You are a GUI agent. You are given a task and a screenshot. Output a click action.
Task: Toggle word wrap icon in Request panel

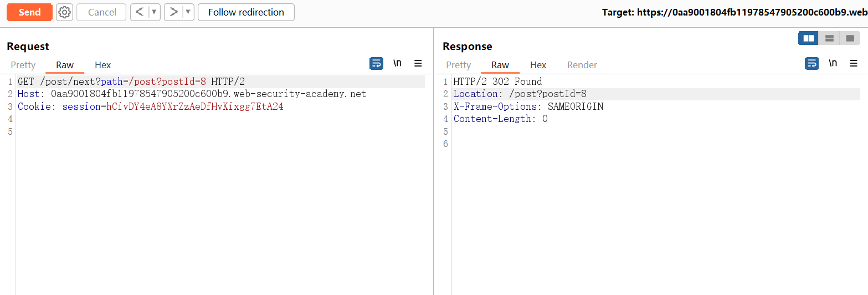(376, 63)
